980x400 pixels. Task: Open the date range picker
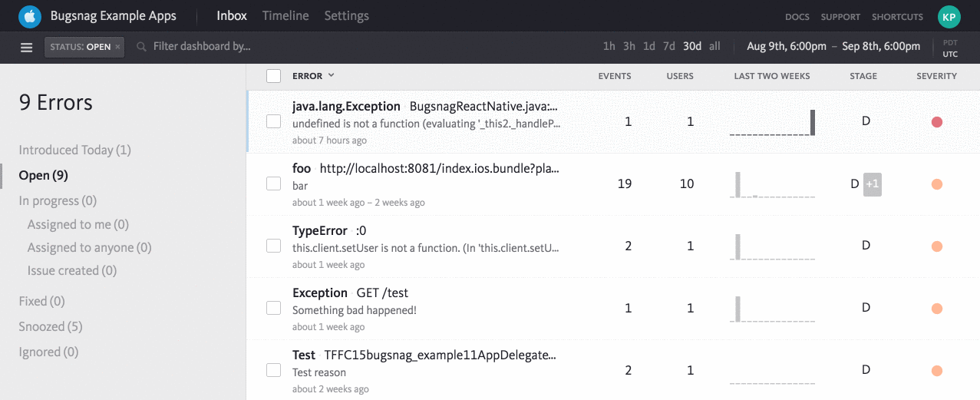833,46
